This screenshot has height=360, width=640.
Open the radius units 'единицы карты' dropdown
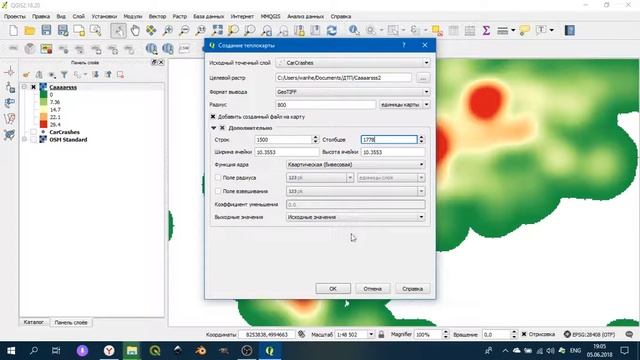(x=404, y=105)
